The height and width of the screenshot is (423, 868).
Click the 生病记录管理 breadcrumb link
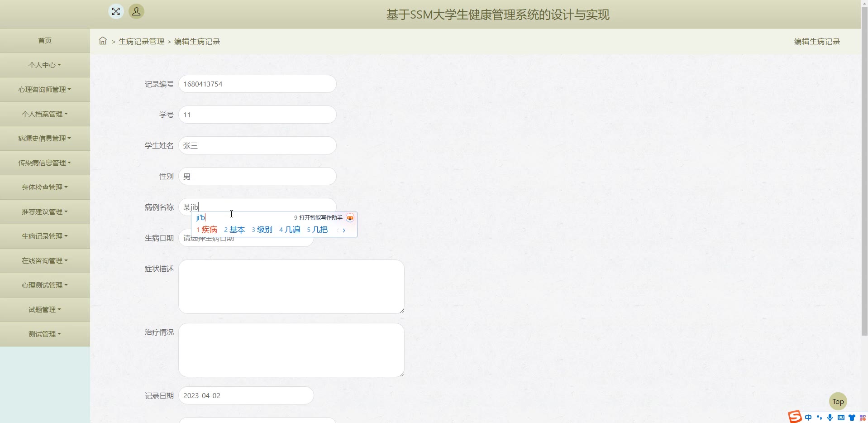(x=141, y=41)
